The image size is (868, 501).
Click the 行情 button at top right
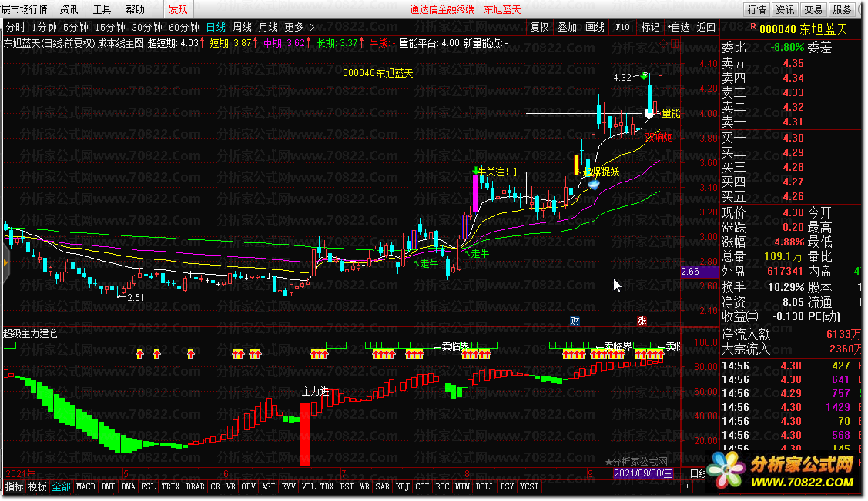click(756, 9)
